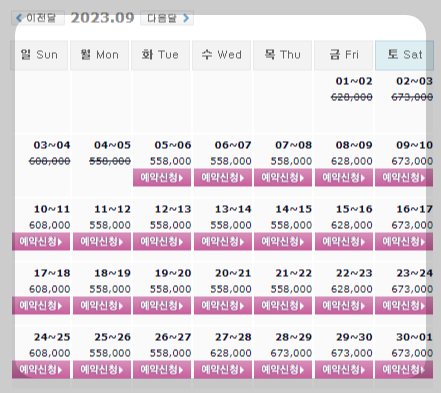Click the 673,000 price under 30~01

[x=412, y=353]
